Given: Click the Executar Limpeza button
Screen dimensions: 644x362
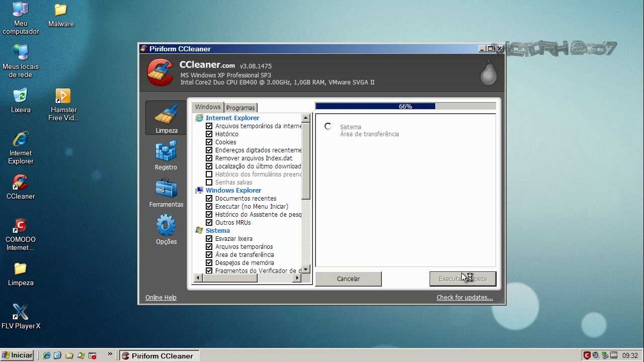Looking at the screenshot, I should pyautogui.click(x=463, y=279).
